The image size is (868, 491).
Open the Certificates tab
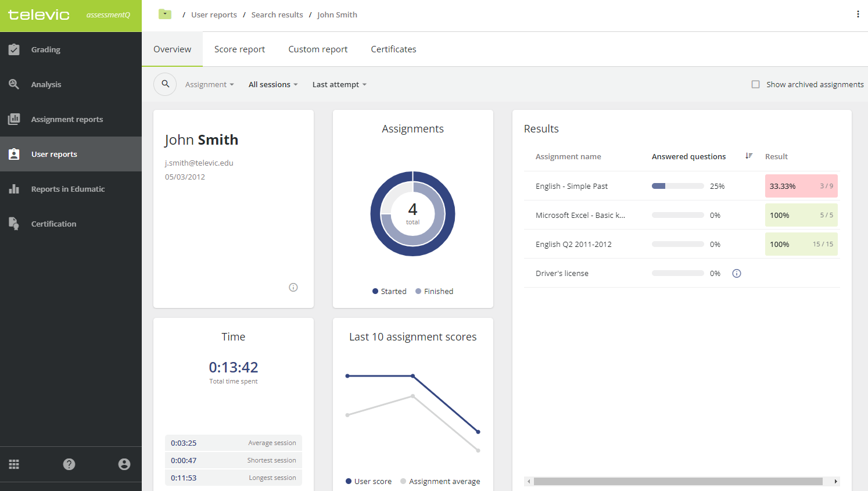[x=393, y=49]
